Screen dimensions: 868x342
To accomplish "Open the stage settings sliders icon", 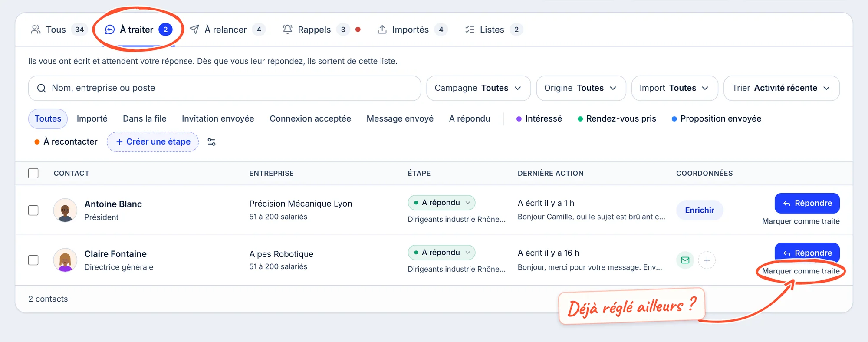I will 211,142.
